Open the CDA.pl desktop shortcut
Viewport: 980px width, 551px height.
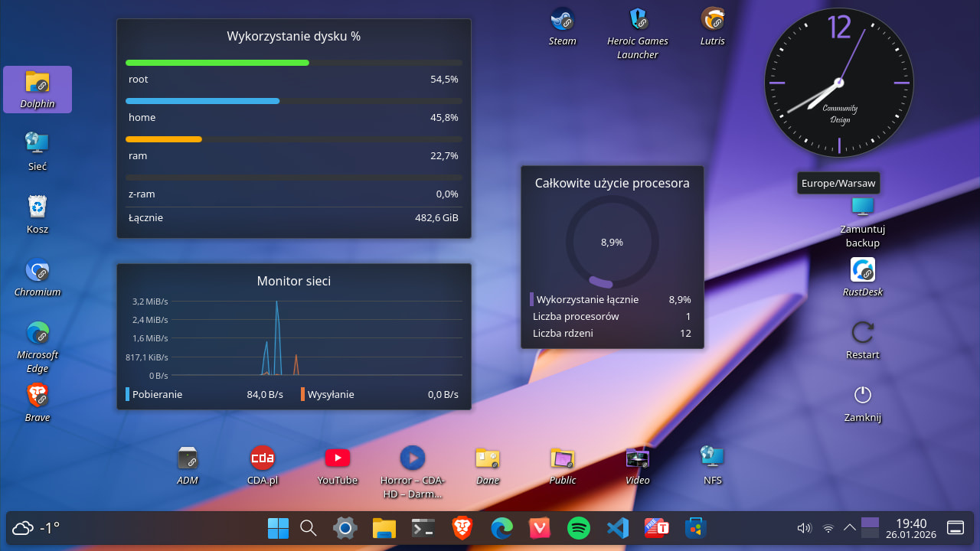pyautogui.click(x=263, y=458)
